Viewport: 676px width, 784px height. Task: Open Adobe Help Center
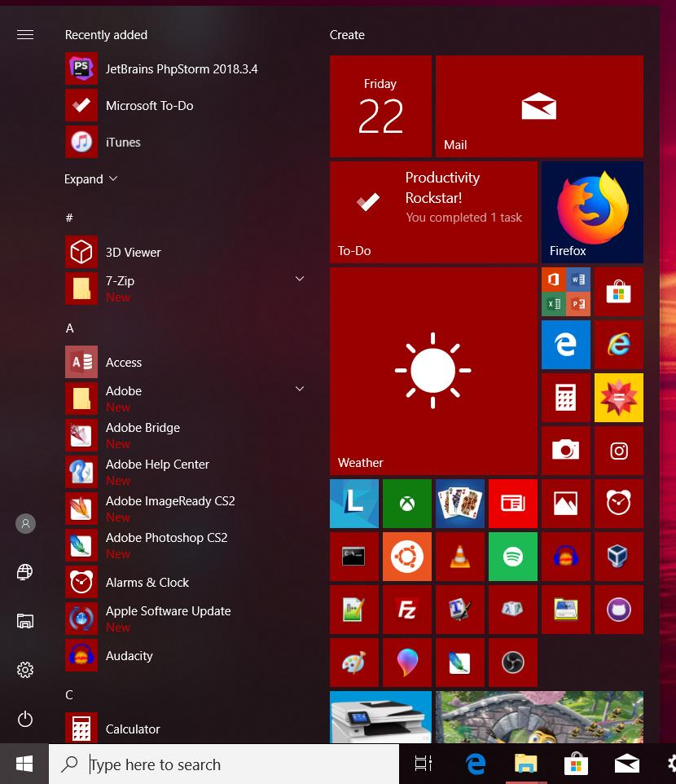click(x=185, y=472)
